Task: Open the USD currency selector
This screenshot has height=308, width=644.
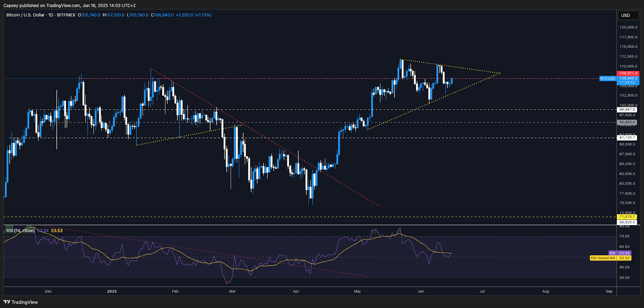Action: click(x=628, y=15)
